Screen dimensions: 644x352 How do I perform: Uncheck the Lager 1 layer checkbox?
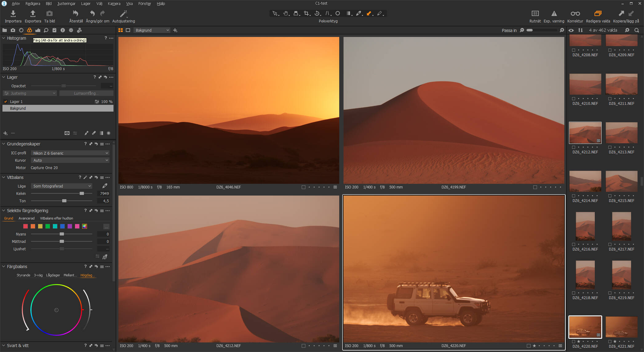click(x=6, y=101)
